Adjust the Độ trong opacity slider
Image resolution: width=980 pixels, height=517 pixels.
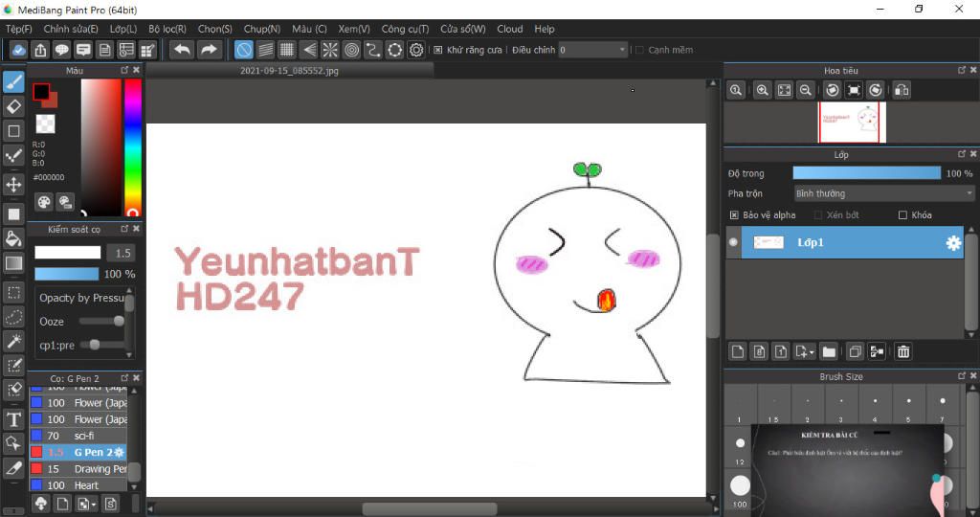coord(866,173)
